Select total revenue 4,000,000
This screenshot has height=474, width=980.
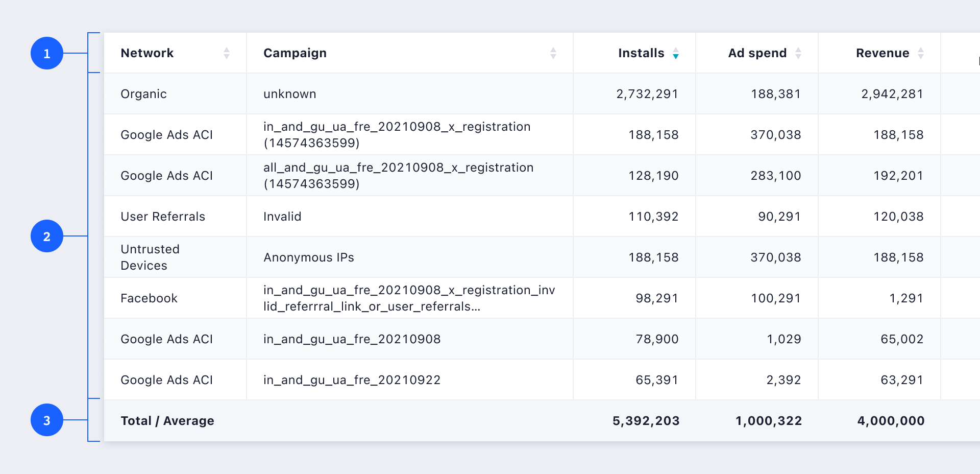pos(891,421)
